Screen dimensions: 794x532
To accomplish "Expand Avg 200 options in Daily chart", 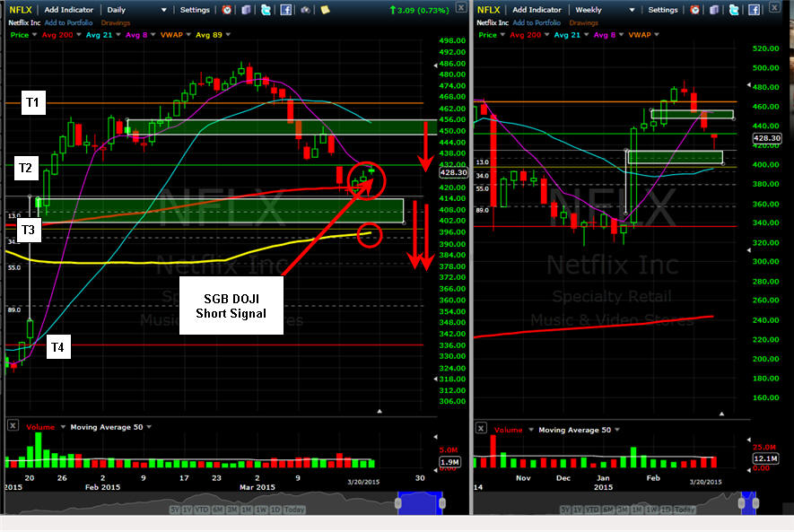I will click(78, 35).
